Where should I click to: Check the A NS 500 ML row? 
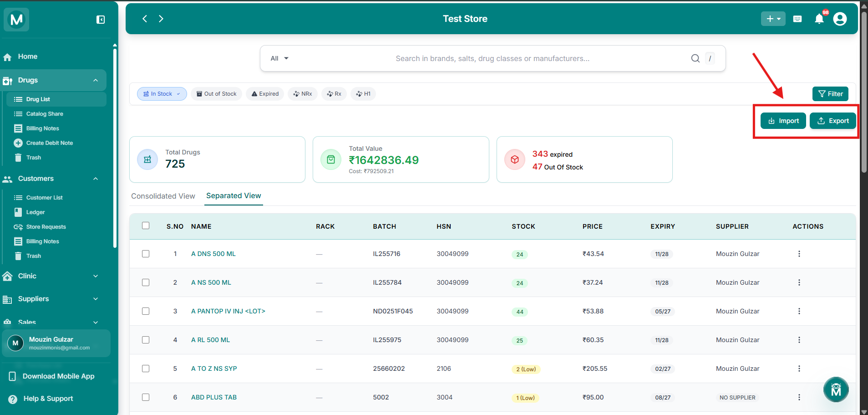pyautogui.click(x=146, y=282)
